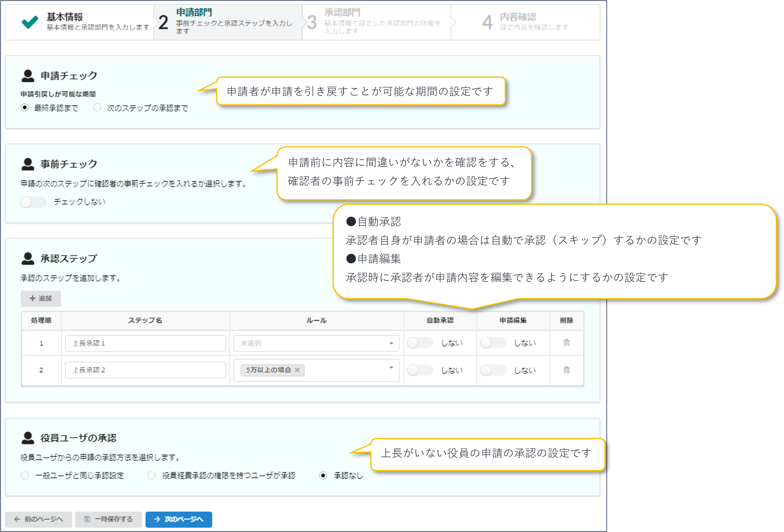This screenshot has width=784, height=532.
Task: Click the person icon next to 申請チェック
Action: (28, 76)
